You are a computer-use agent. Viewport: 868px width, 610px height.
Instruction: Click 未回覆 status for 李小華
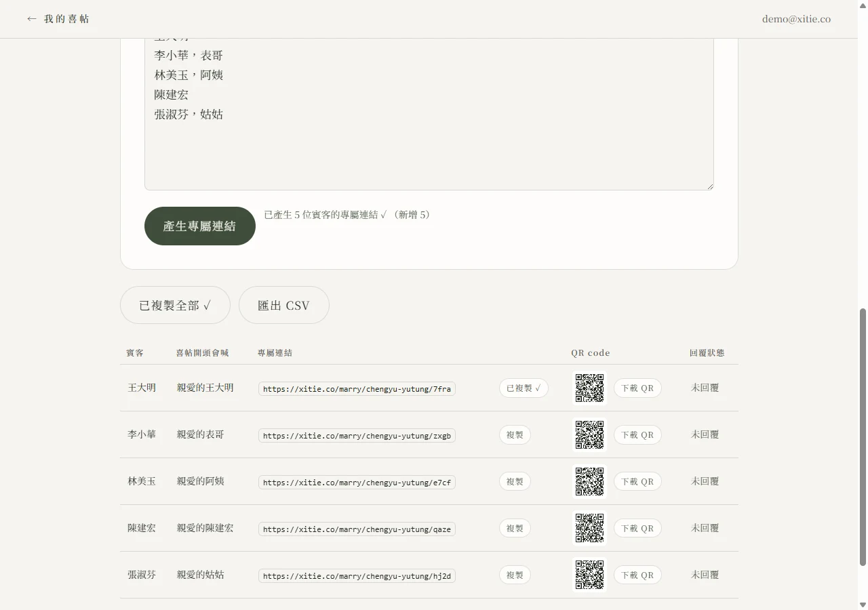click(705, 434)
